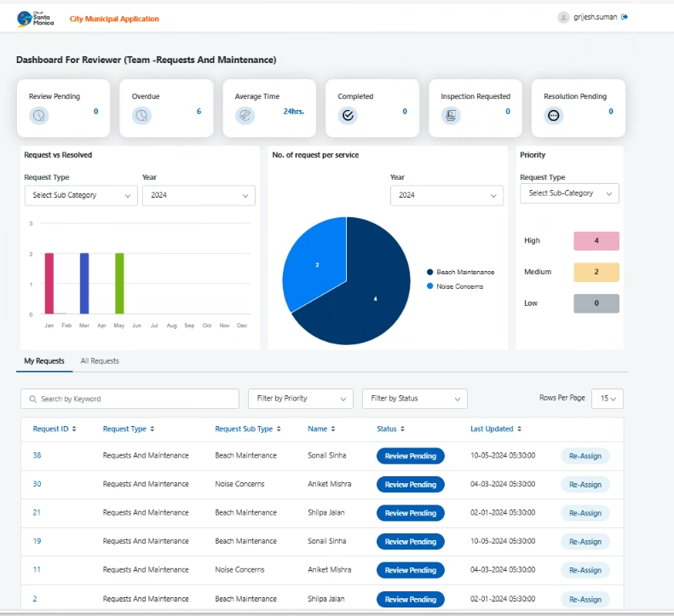
Task: Click the pink High priority count box
Action: [x=596, y=241]
